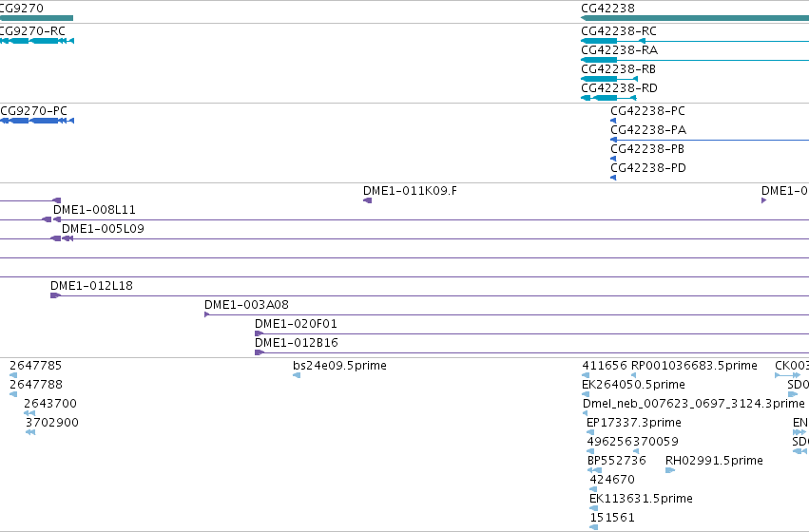Click the DME1-008L11 feature label
The height and width of the screenshot is (532, 809).
[x=94, y=210]
